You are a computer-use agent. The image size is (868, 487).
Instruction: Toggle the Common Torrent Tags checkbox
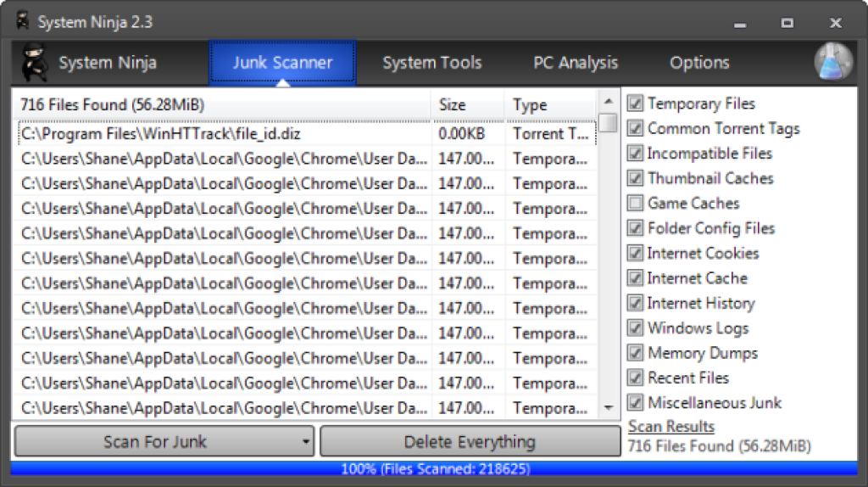pyautogui.click(x=635, y=128)
